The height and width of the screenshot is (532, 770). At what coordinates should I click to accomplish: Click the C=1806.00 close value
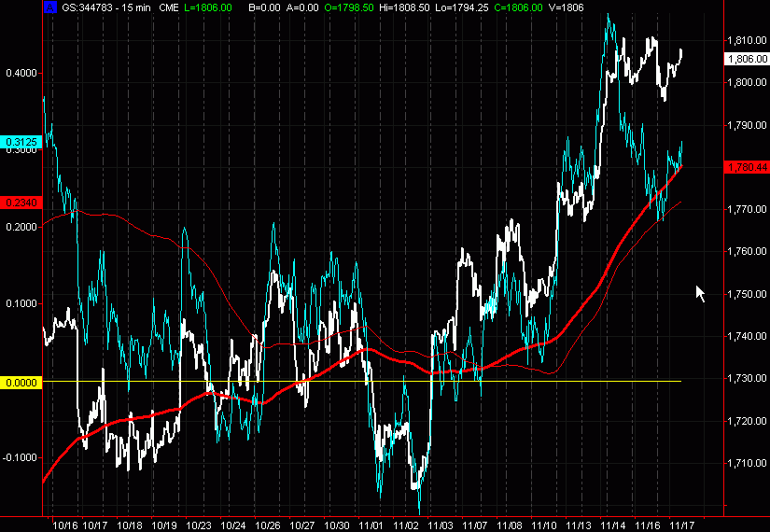(x=518, y=7)
